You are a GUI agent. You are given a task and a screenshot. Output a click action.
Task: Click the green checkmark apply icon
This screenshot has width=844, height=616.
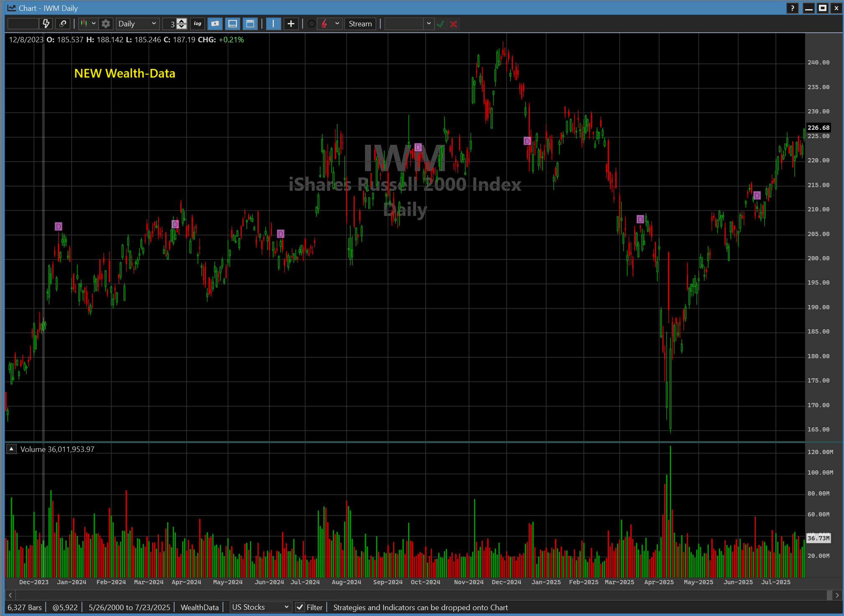coord(441,24)
